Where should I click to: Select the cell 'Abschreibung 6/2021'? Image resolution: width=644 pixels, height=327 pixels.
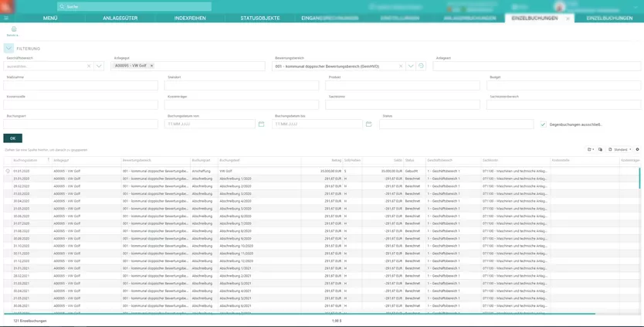(236, 305)
